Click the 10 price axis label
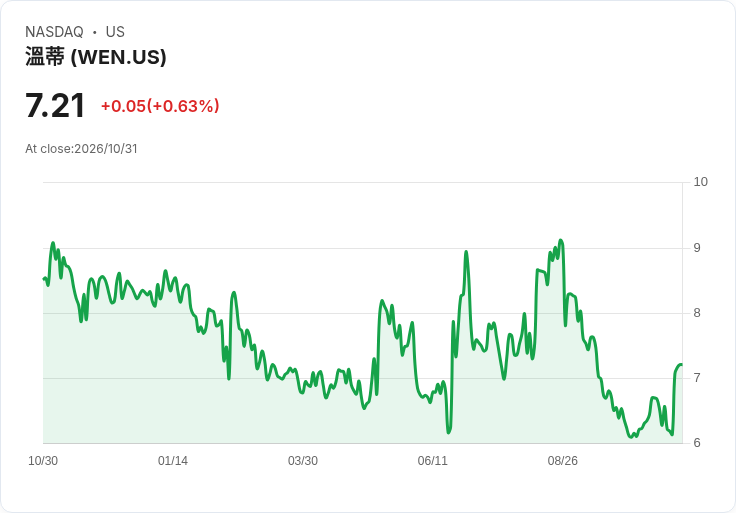 tap(700, 182)
